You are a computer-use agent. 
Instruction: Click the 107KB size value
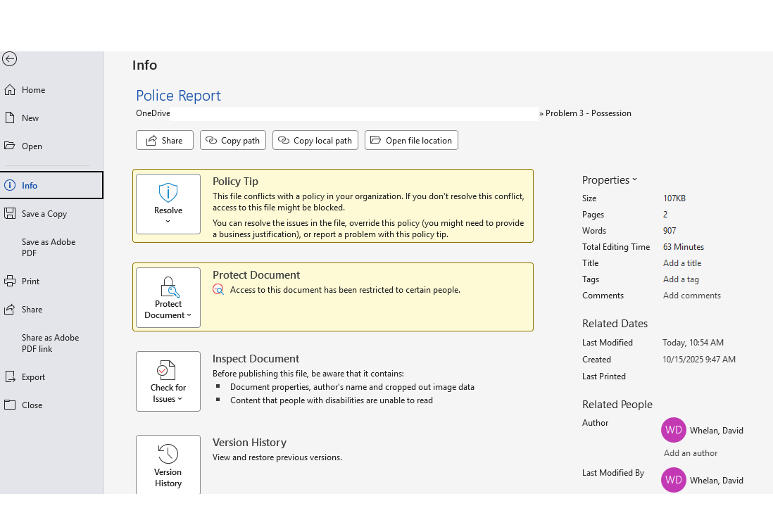tap(674, 198)
